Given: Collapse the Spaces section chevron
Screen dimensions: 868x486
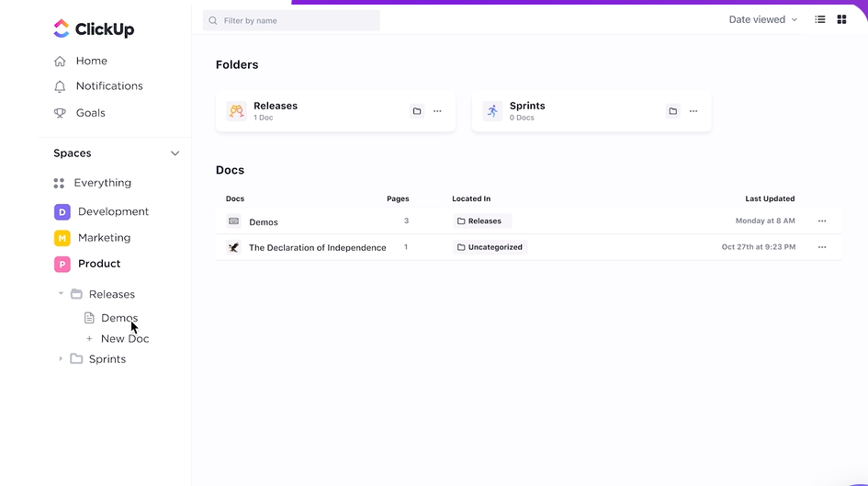Looking at the screenshot, I should click(175, 153).
